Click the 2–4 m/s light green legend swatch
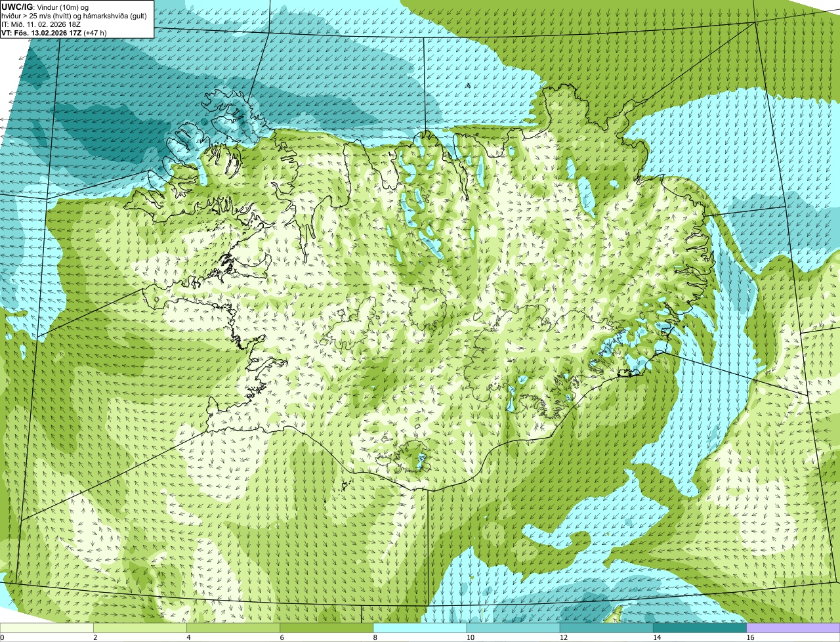The width and height of the screenshot is (840, 642). pos(140,628)
